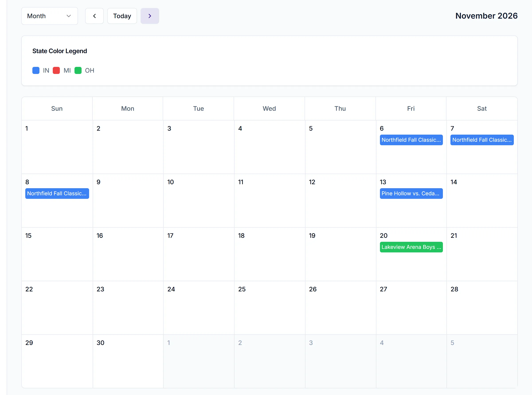Select day 14 in the calendar
The height and width of the screenshot is (395, 532).
pos(482,201)
